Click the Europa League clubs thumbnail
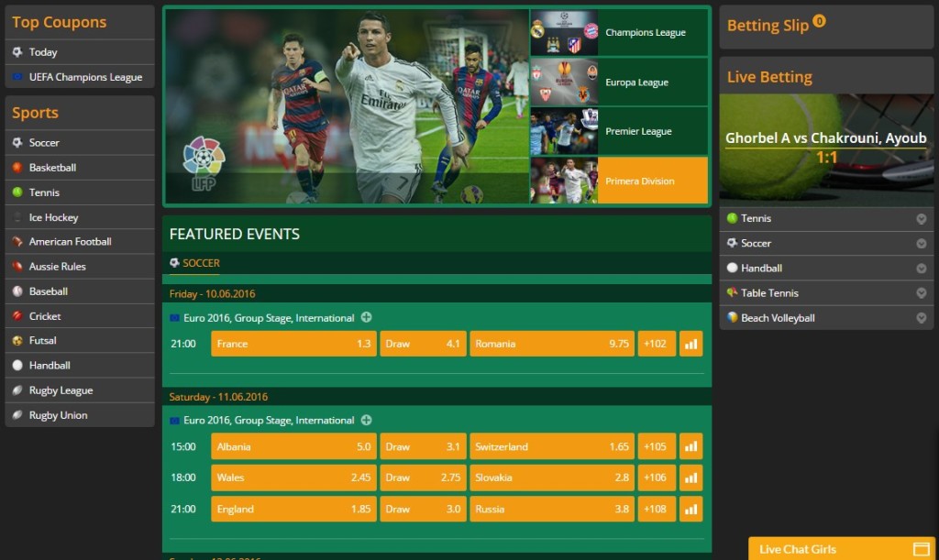The image size is (939, 560). (564, 82)
